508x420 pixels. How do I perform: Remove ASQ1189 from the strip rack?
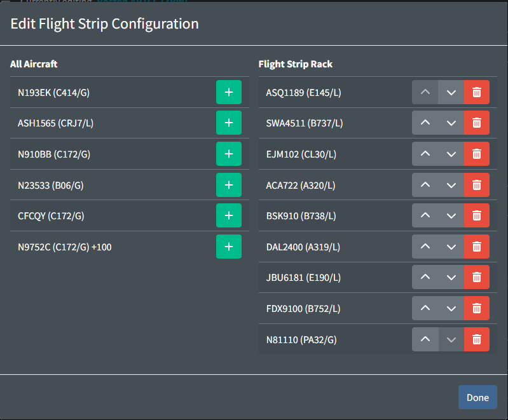pos(477,92)
